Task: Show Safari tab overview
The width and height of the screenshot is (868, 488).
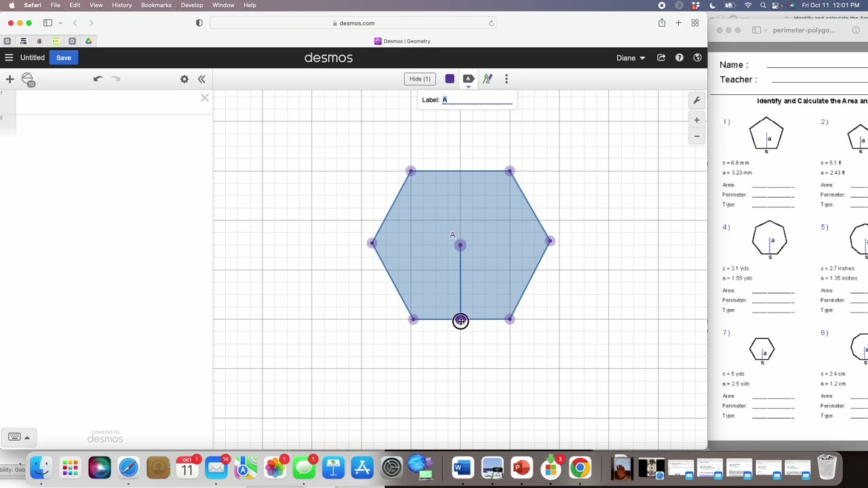Action: (695, 23)
